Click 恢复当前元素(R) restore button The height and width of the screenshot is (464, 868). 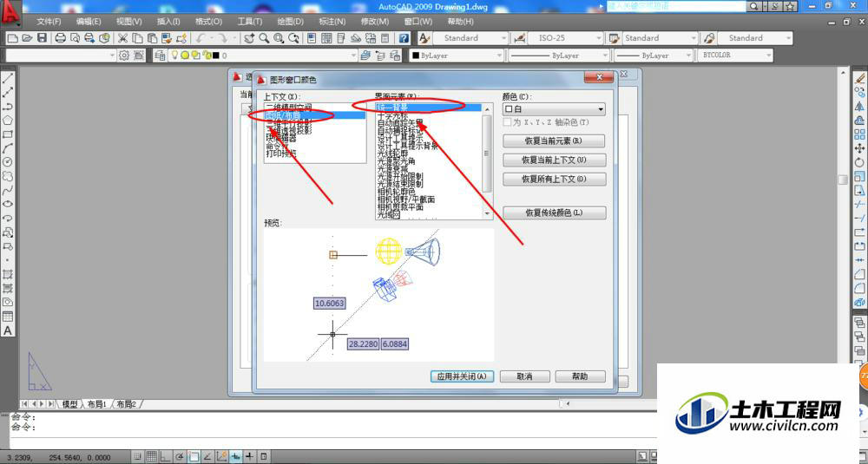click(554, 141)
